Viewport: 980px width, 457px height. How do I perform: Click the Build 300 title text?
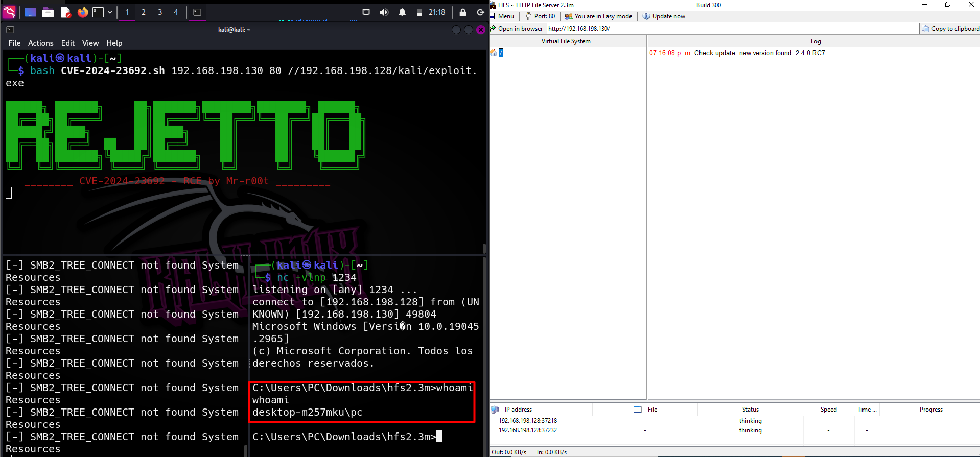709,5
